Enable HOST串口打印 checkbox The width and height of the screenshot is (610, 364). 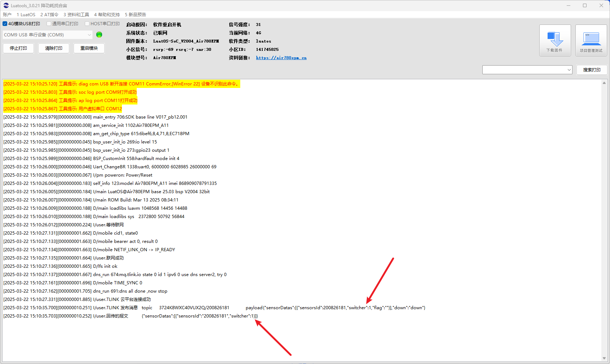coord(87,24)
